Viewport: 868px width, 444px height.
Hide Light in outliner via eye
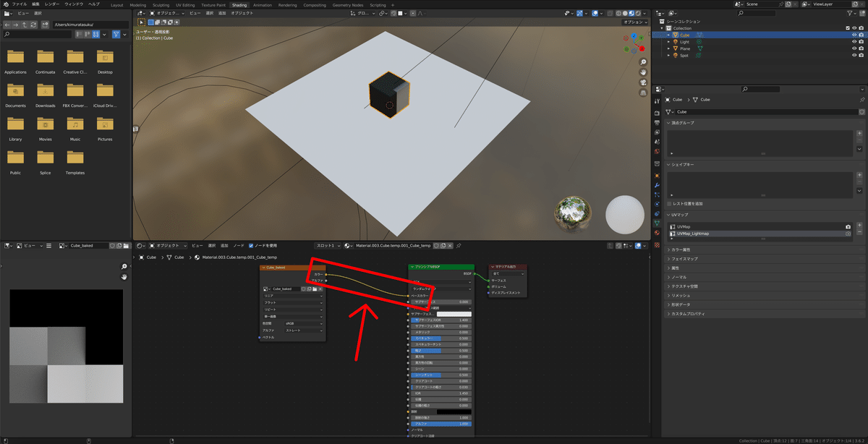pyautogui.click(x=854, y=42)
